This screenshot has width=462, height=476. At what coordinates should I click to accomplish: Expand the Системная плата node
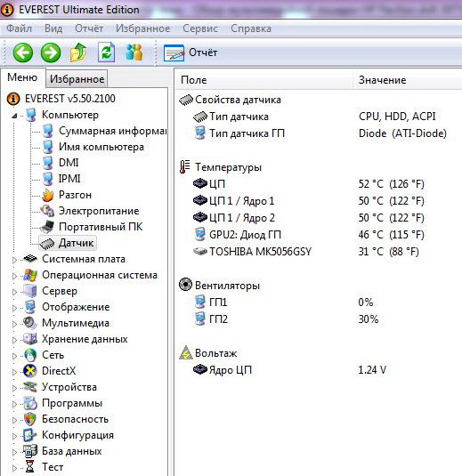pyautogui.click(x=14, y=260)
